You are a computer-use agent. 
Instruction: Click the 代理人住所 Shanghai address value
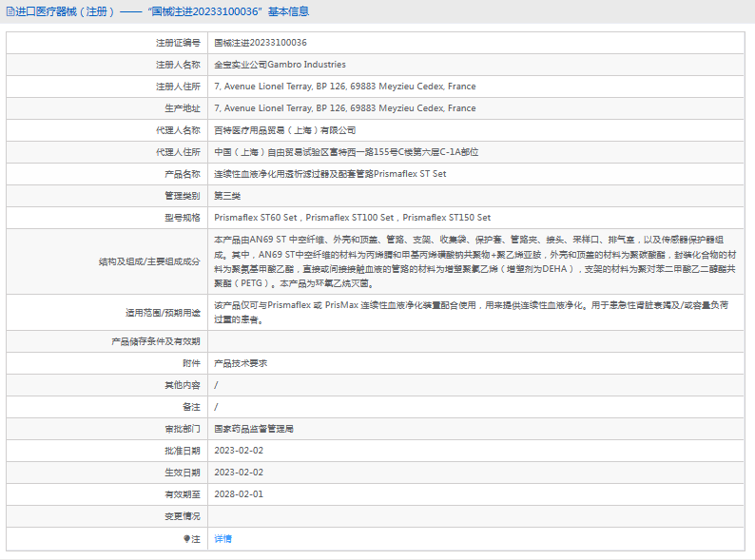point(346,152)
